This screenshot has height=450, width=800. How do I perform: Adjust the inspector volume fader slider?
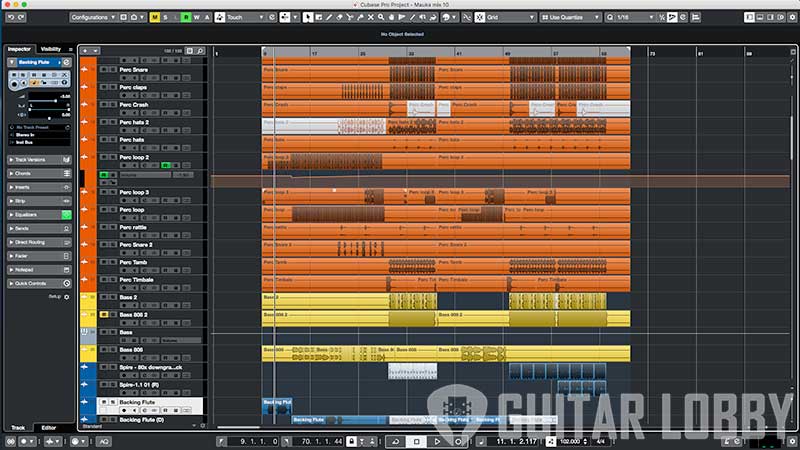pyautogui.click(x=56, y=101)
